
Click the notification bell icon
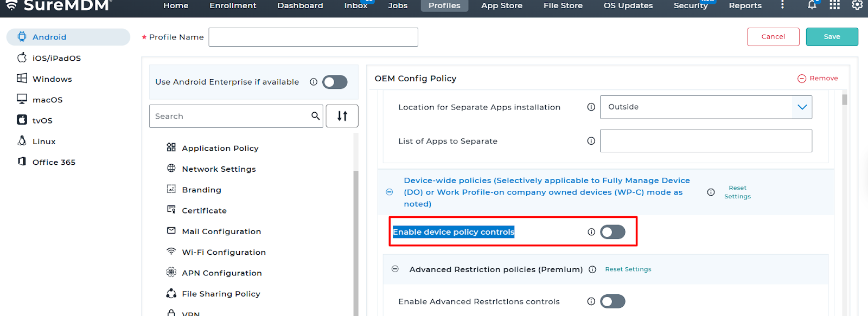coord(812,5)
